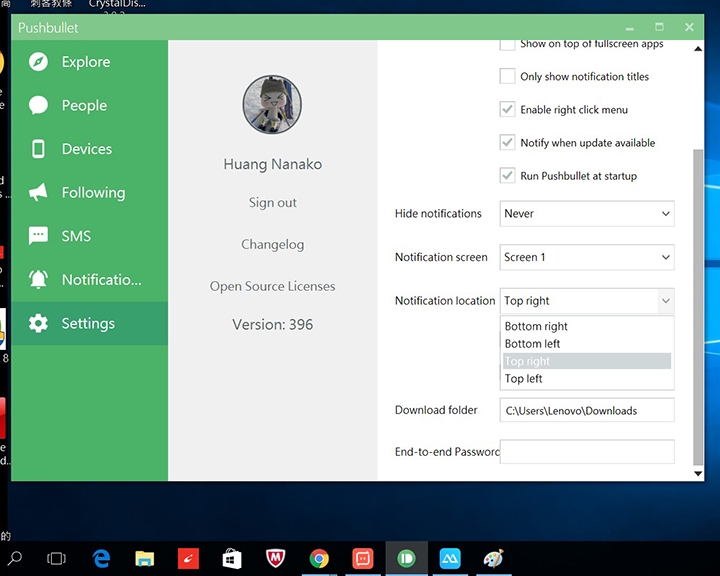Screen dimensions: 720x576
Task: Click the Explore compass icon
Action: [x=38, y=62]
